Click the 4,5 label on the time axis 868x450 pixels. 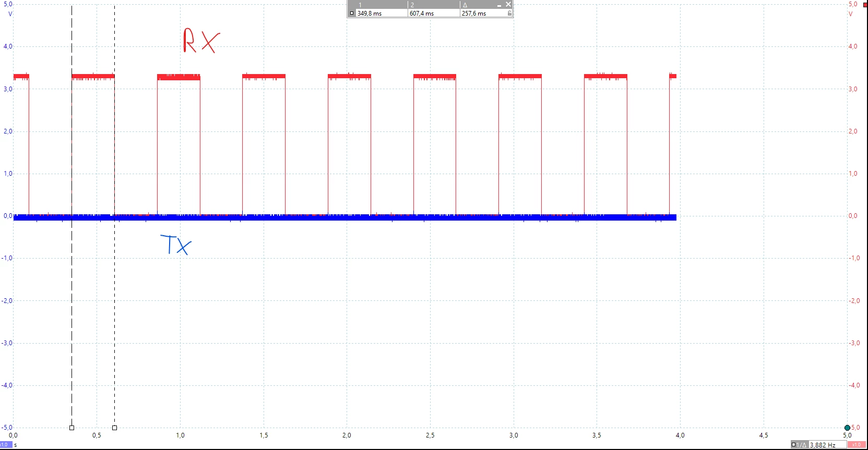(x=764, y=435)
